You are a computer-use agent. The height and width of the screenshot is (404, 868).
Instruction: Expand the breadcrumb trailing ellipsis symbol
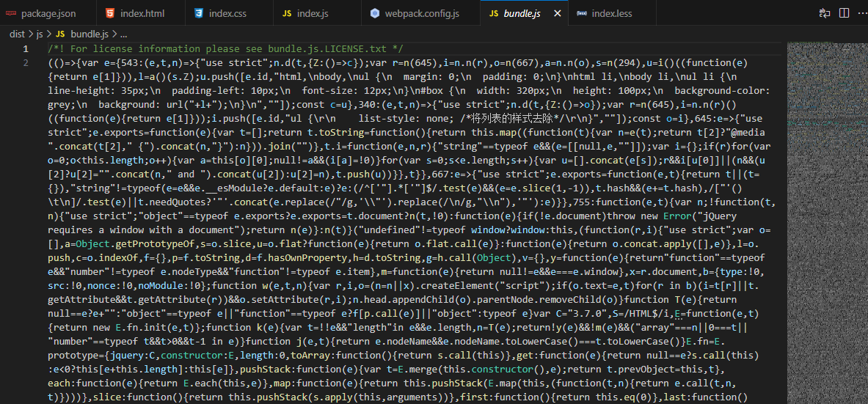click(x=123, y=34)
